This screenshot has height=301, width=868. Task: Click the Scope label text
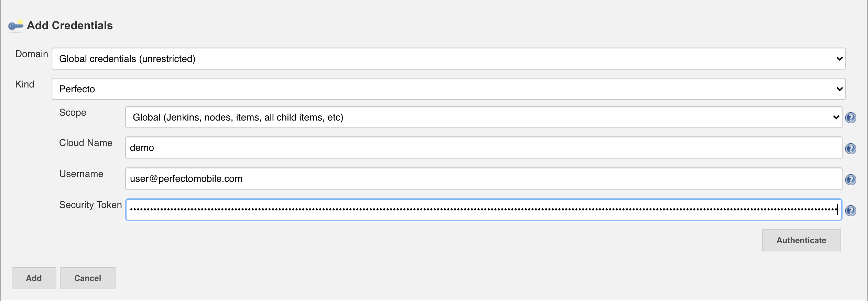click(73, 113)
